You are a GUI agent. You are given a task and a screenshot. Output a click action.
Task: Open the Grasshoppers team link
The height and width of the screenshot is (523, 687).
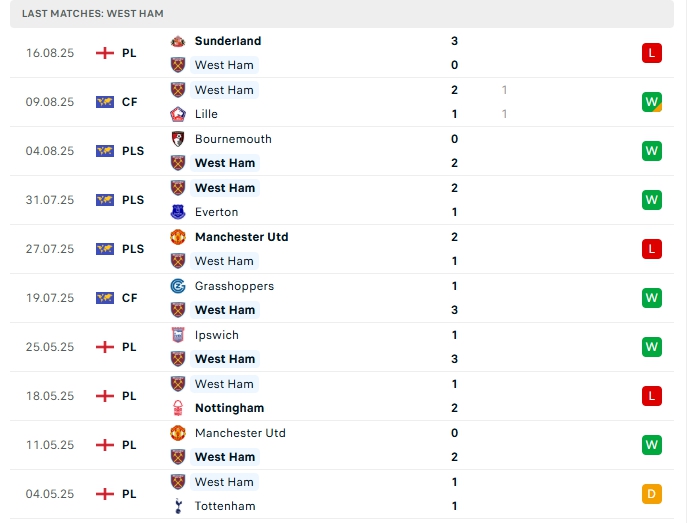(234, 286)
